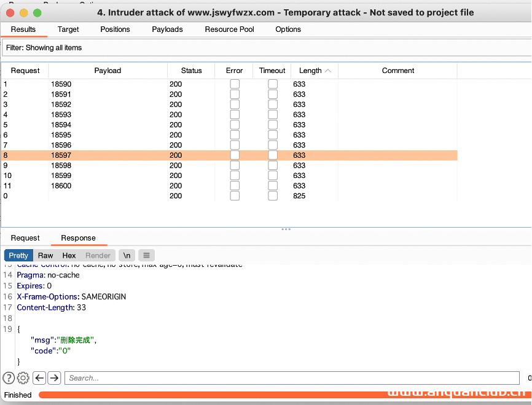This screenshot has width=532, height=405.
Task: Select row with payload 18598
Action: (x=229, y=165)
